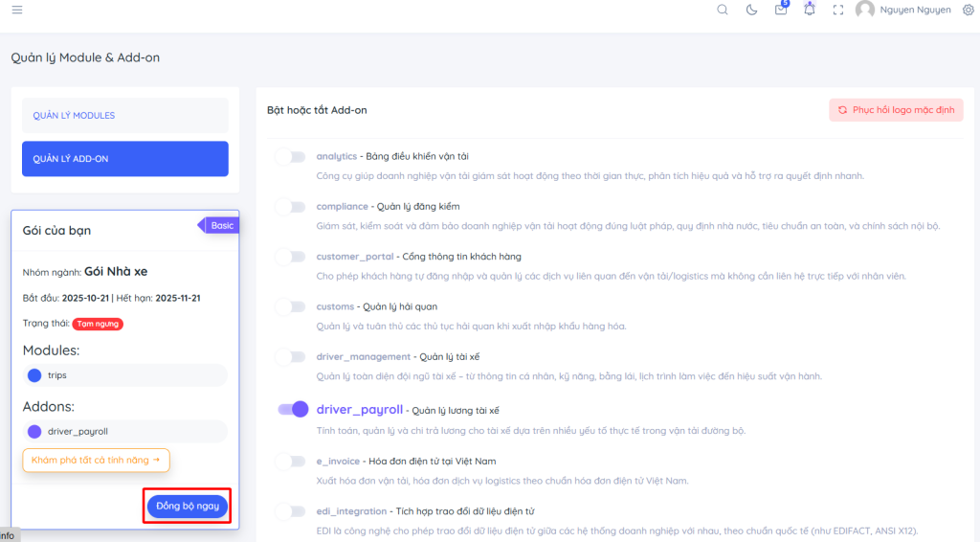Enter fullscreen mode icon
This screenshot has height=542, width=980.
[x=838, y=10]
